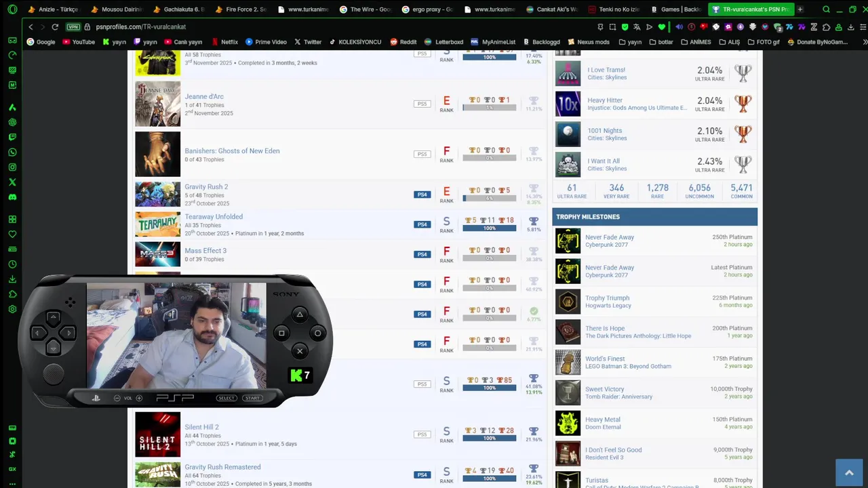The width and height of the screenshot is (868, 488).
Task: Open the Banishers: Ghosts of New Eden link
Action: [232, 151]
